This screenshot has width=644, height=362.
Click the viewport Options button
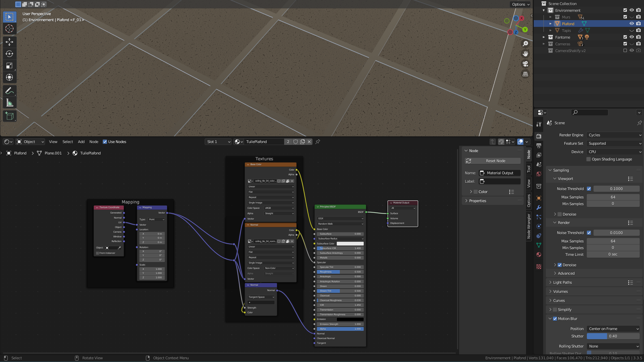click(x=520, y=4)
